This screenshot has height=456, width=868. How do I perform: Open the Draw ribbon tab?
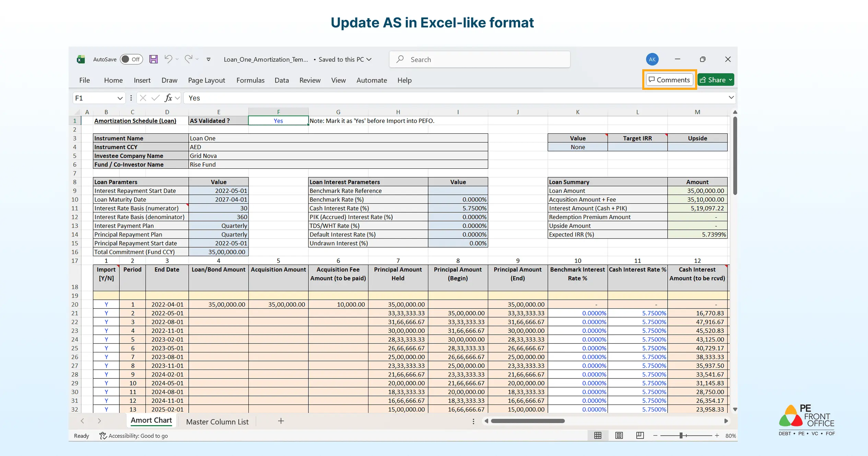tap(169, 80)
